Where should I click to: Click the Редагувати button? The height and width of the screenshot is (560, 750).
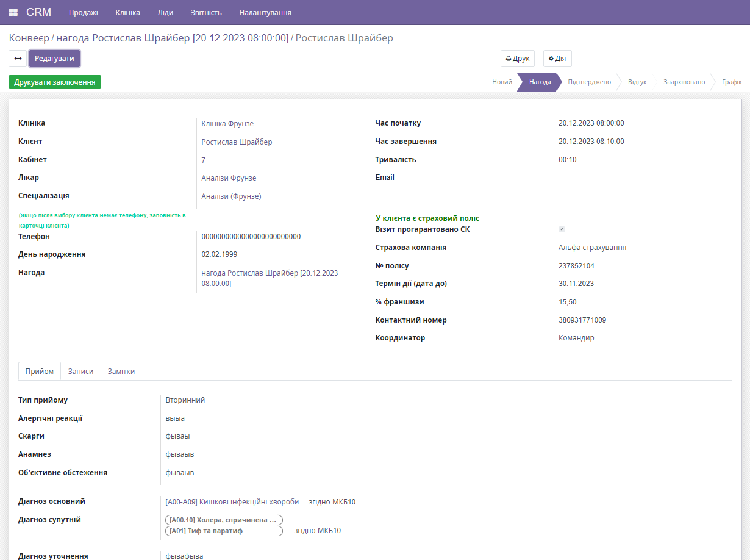[x=54, y=59]
